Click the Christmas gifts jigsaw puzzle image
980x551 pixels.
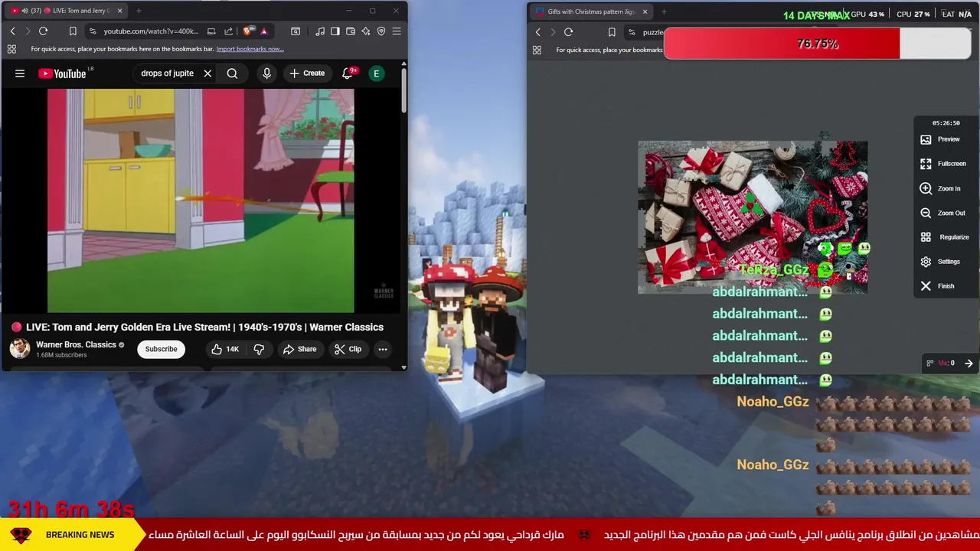[753, 217]
